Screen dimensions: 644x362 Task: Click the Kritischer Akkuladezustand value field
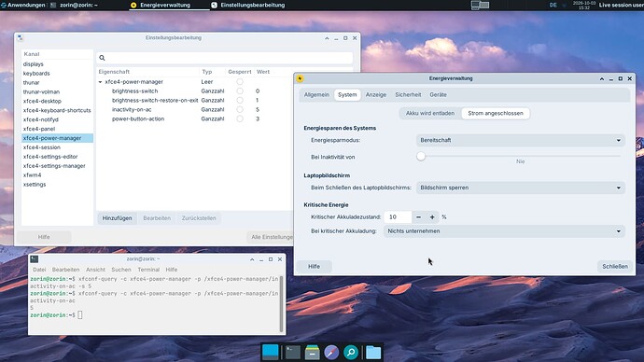pyautogui.click(x=398, y=216)
